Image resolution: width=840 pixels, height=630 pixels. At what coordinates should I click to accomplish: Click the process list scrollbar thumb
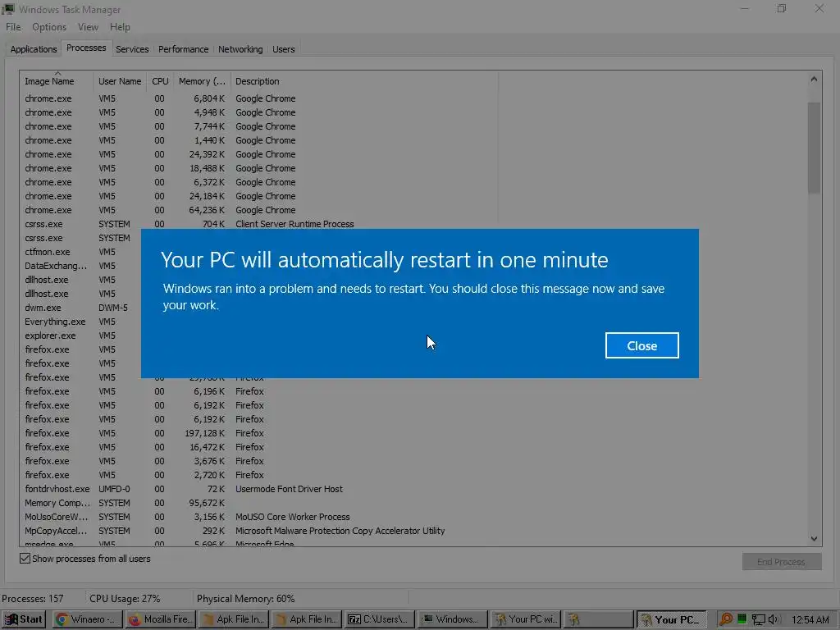815,148
